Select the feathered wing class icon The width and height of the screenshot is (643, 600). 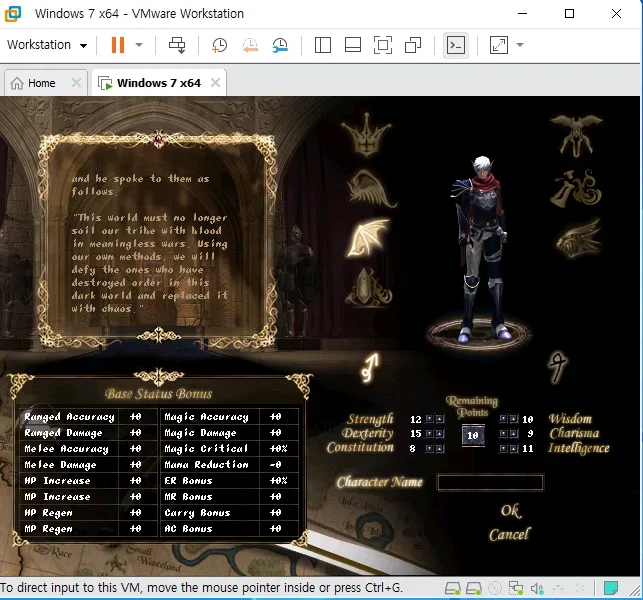370,189
